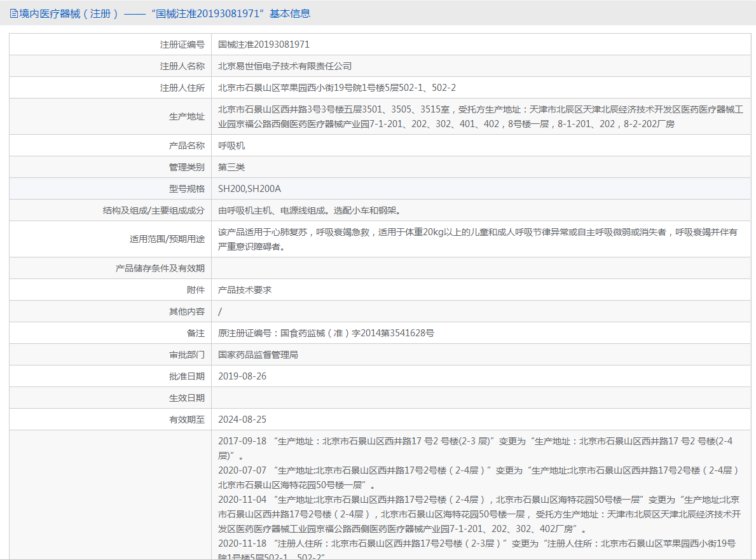Click the document icon before the page title
The width and height of the screenshot is (756, 560).
(x=13, y=13)
